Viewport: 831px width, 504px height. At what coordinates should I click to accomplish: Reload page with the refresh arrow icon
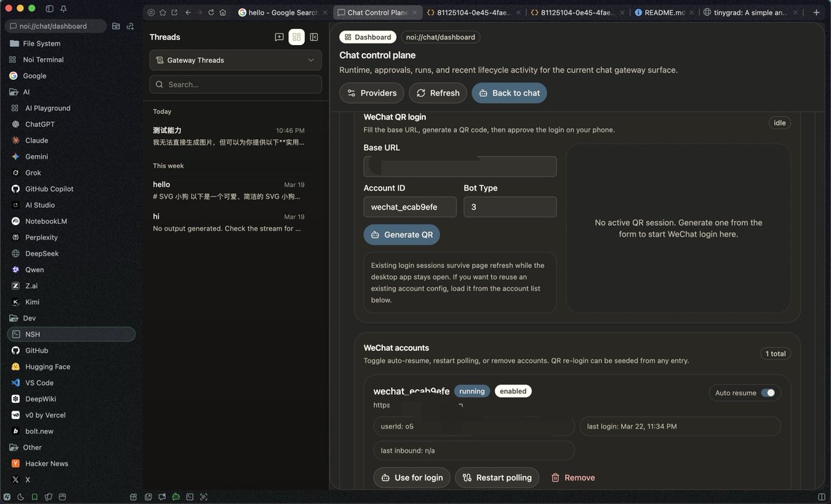click(x=211, y=12)
